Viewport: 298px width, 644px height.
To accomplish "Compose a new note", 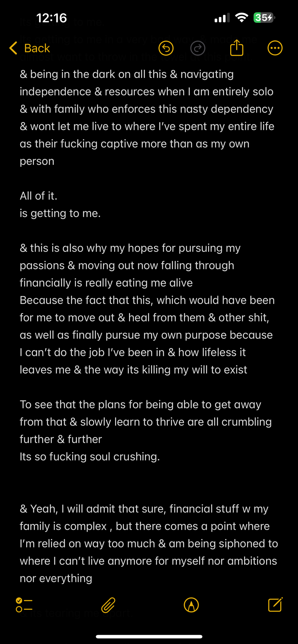I will click(x=275, y=605).
